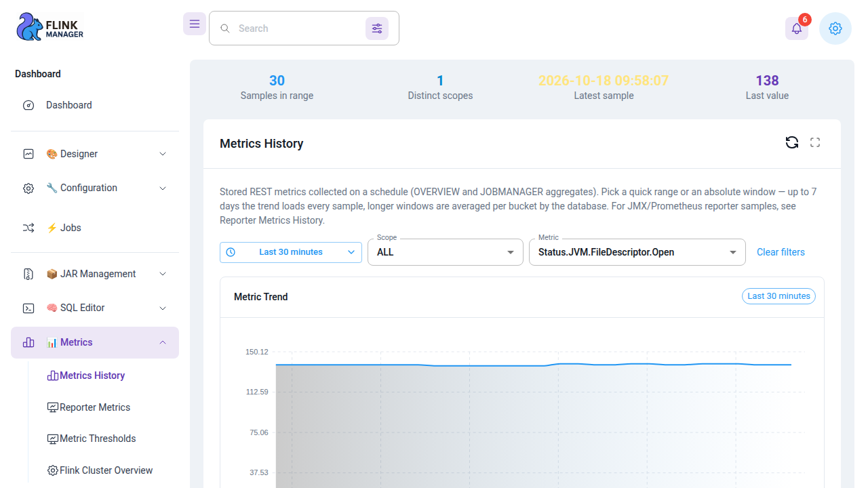Expand Metrics History card to fullscreen
The height and width of the screenshot is (488, 868).
[815, 142]
